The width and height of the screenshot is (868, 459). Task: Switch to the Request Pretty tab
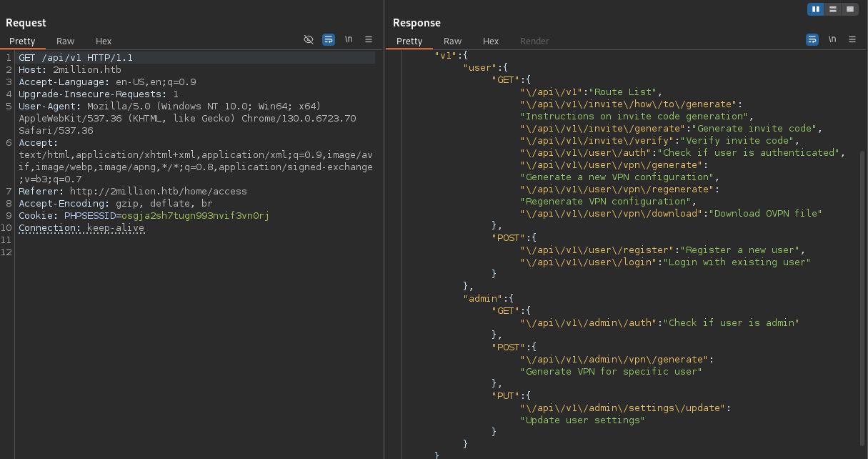22,41
